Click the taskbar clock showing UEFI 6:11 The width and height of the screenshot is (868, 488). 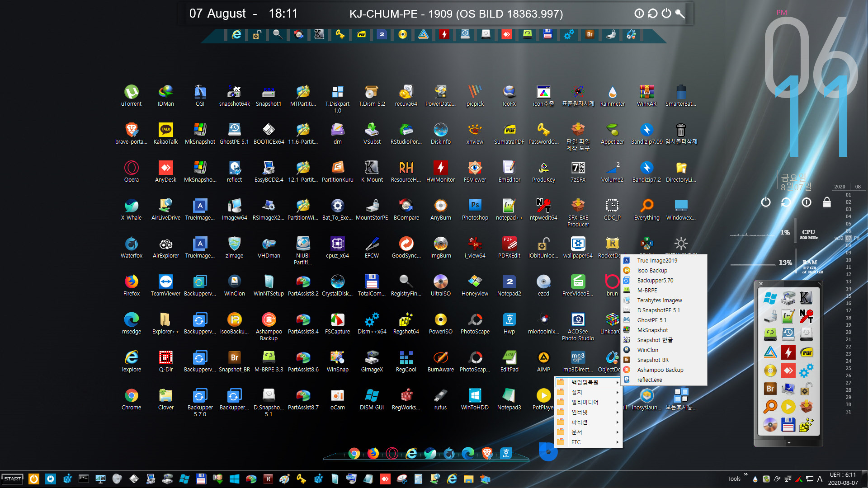click(843, 479)
